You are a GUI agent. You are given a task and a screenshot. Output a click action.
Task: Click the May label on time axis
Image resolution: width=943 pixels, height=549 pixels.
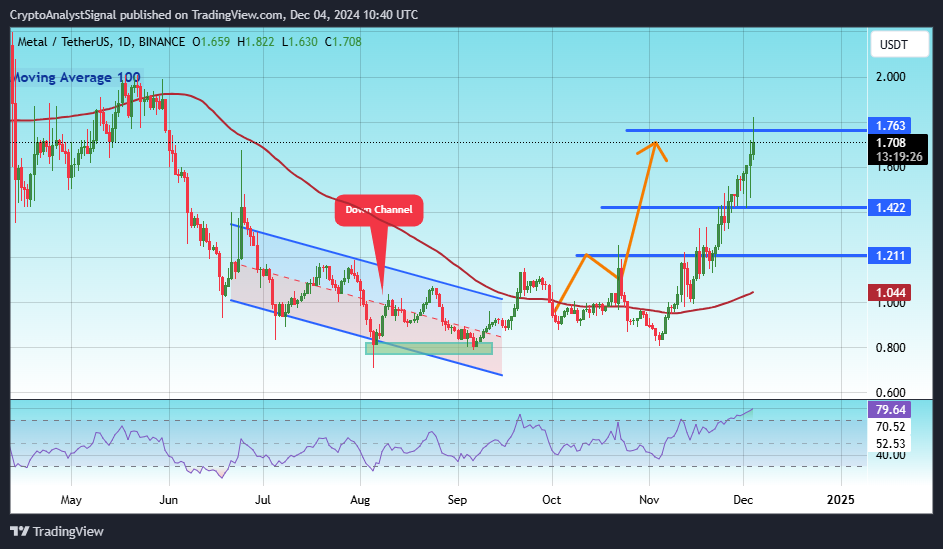coord(71,500)
